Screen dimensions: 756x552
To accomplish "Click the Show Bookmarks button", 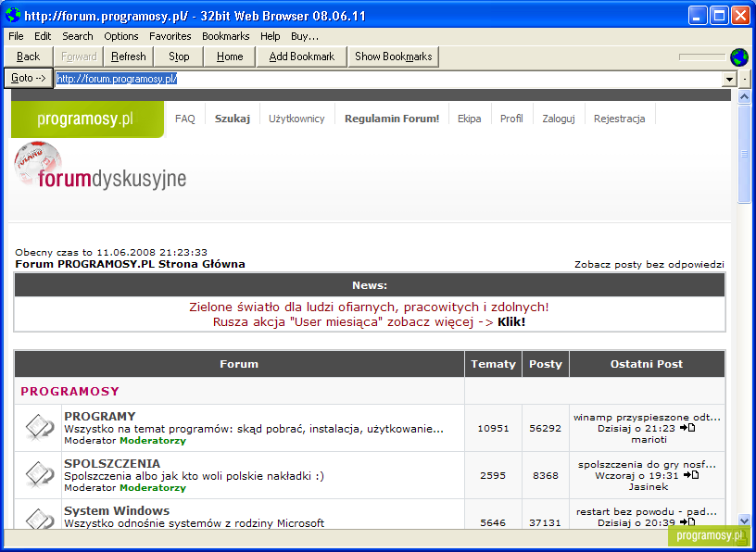I will click(394, 56).
